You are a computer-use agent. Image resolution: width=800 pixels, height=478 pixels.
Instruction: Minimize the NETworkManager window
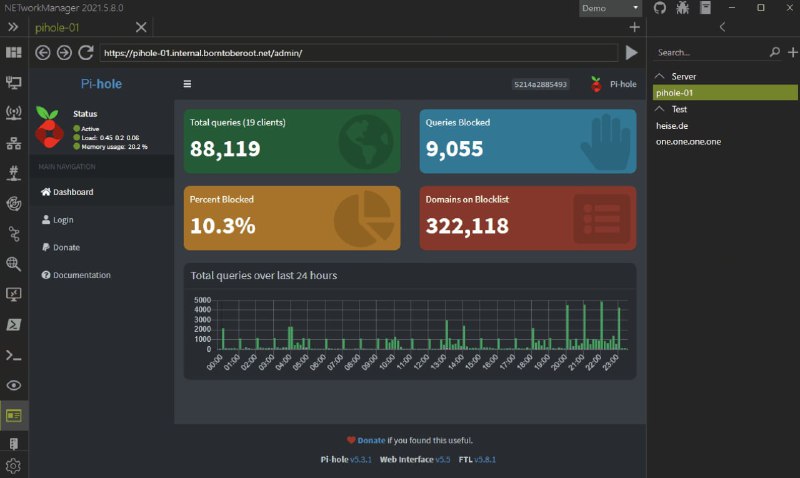pos(732,8)
